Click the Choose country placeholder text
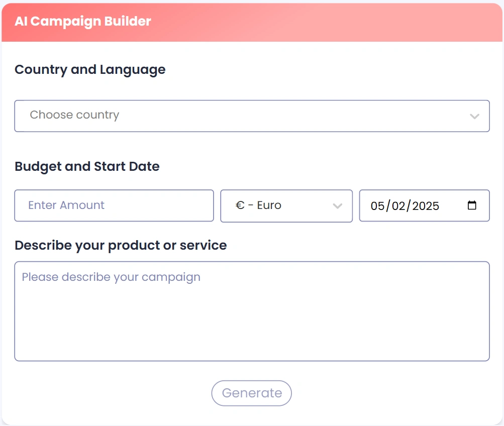Image resolution: width=504 pixels, height=426 pixels. click(x=74, y=115)
